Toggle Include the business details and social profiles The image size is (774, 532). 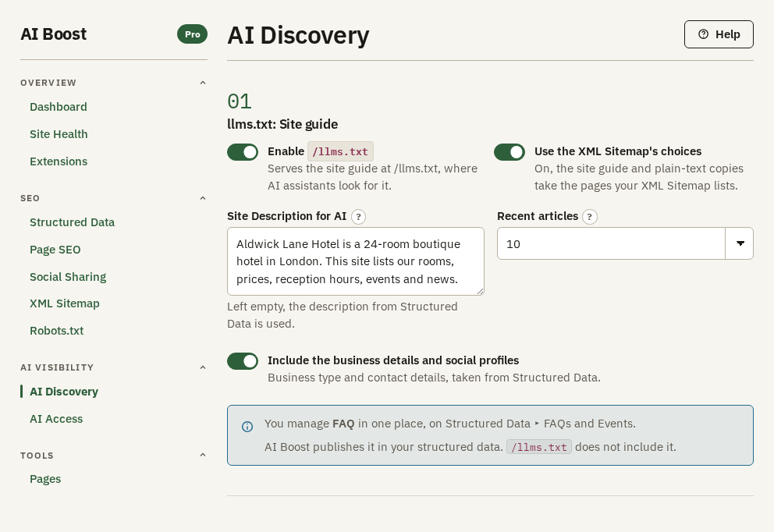pos(243,361)
